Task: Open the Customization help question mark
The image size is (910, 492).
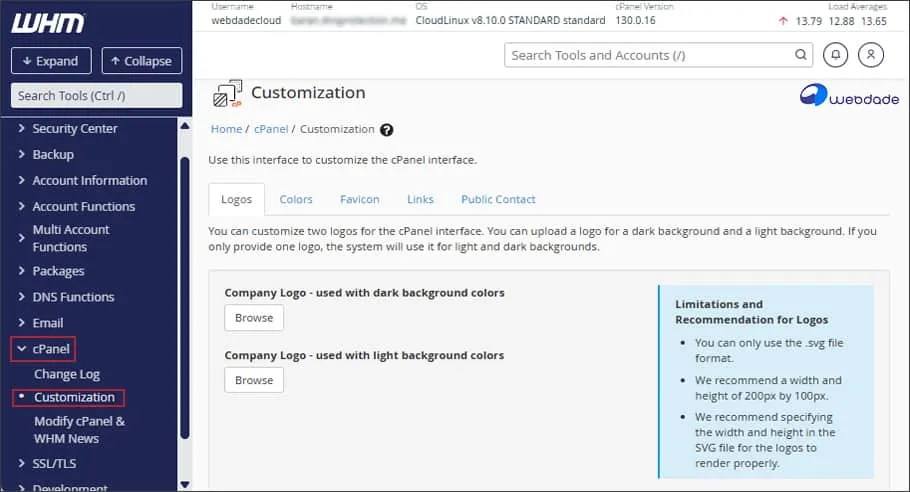Action: (387, 130)
